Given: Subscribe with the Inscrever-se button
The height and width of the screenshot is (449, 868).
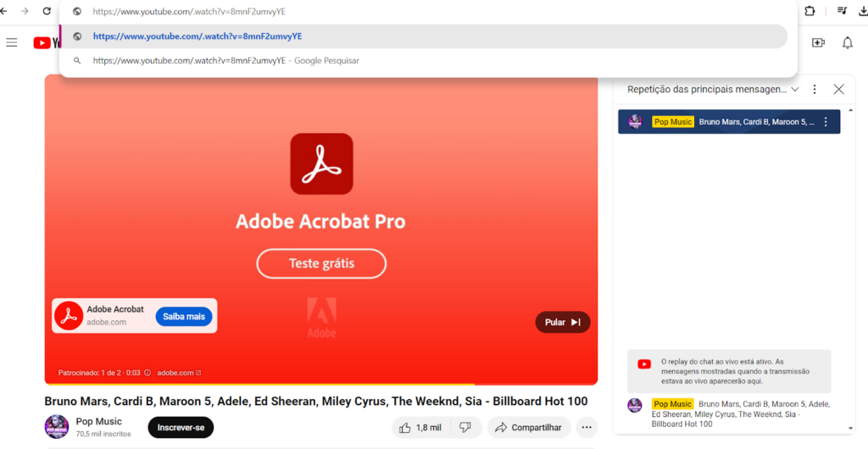Looking at the screenshot, I should (x=181, y=428).
